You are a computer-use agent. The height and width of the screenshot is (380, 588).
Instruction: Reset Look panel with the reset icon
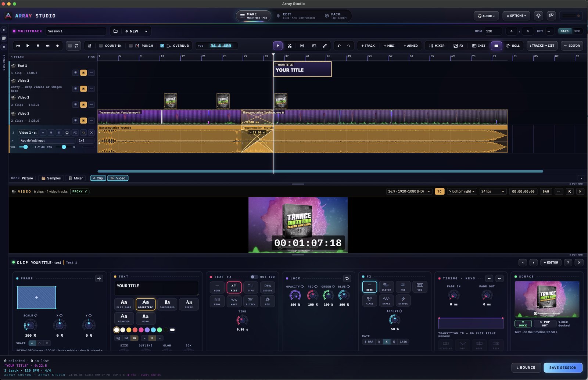[x=347, y=278]
